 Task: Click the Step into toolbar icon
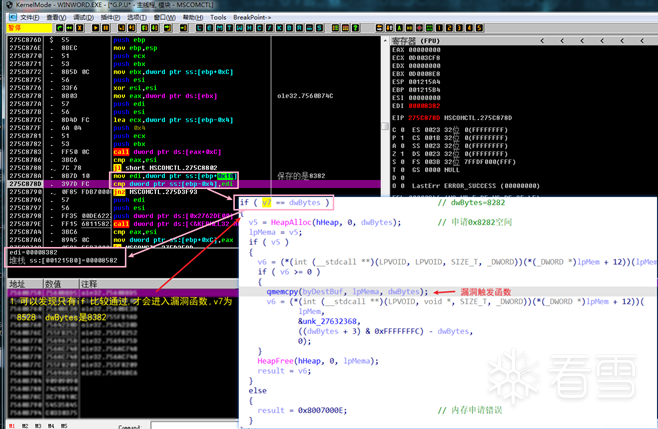click(122, 28)
